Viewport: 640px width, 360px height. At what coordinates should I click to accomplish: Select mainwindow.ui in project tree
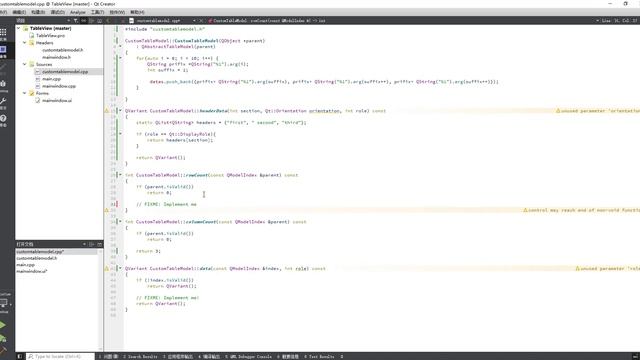(x=57, y=100)
